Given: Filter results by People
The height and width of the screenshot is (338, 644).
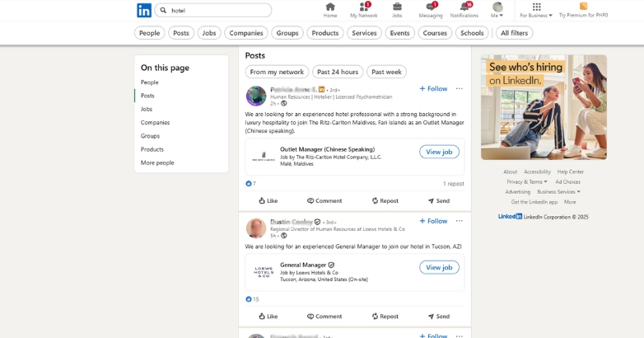Looking at the screenshot, I should point(150,33).
